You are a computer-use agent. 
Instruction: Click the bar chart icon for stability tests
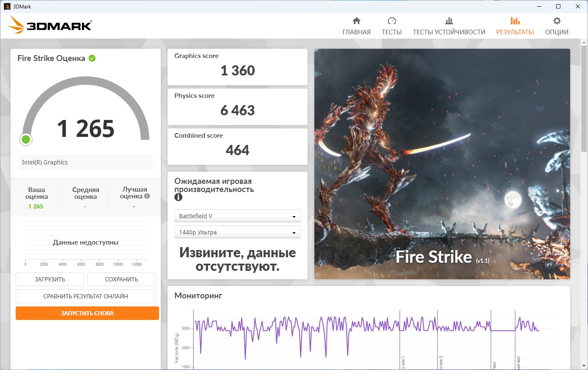[x=449, y=21]
